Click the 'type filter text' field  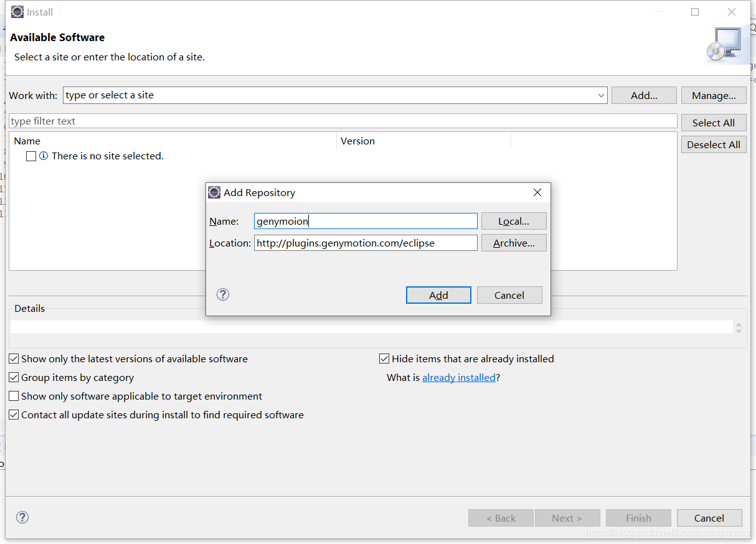click(343, 121)
